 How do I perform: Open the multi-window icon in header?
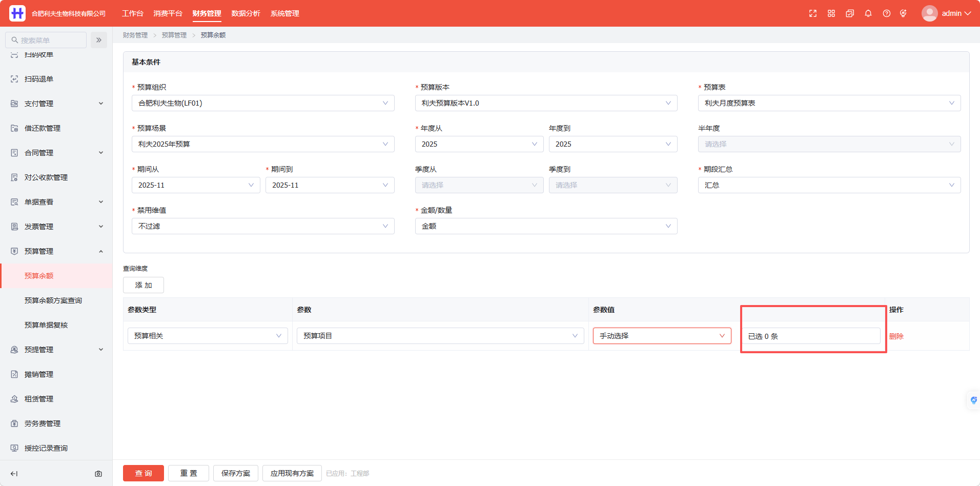850,13
